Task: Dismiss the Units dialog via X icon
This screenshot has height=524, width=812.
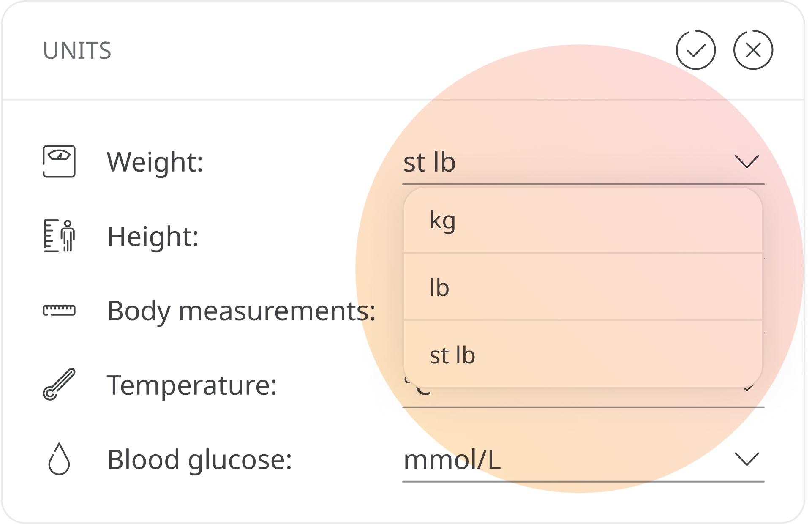Action: 753,50
